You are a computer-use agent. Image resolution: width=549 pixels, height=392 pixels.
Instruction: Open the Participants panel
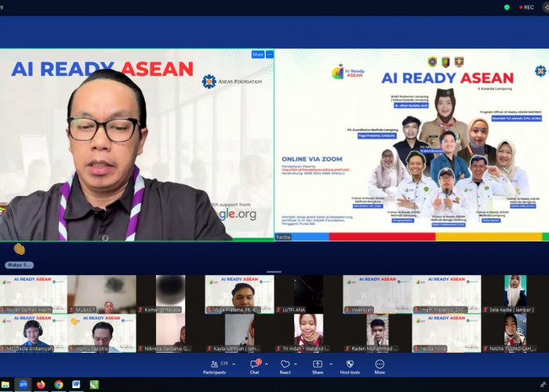[215, 365]
